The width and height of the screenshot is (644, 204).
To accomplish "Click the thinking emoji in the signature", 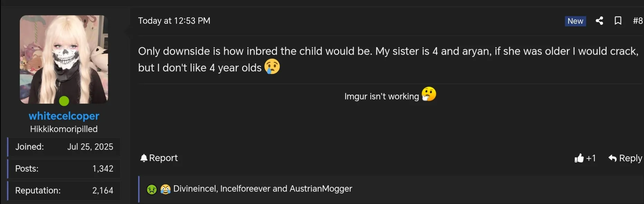I will [429, 94].
